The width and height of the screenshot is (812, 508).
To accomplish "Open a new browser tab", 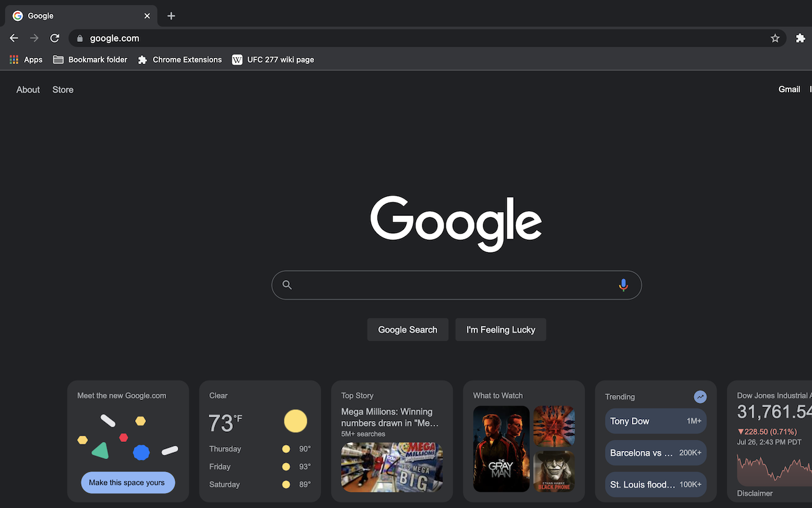I will (x=171, y=15).
